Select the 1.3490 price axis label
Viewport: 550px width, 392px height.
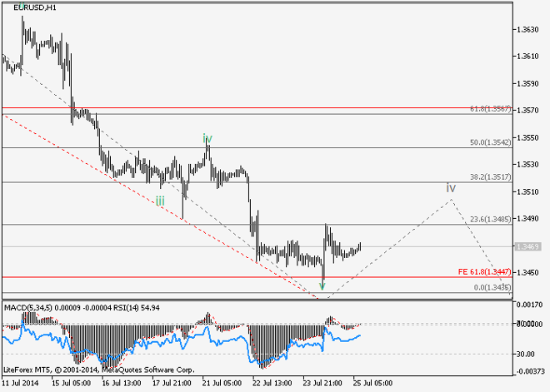pyautogui.click(x=527, y=219)
